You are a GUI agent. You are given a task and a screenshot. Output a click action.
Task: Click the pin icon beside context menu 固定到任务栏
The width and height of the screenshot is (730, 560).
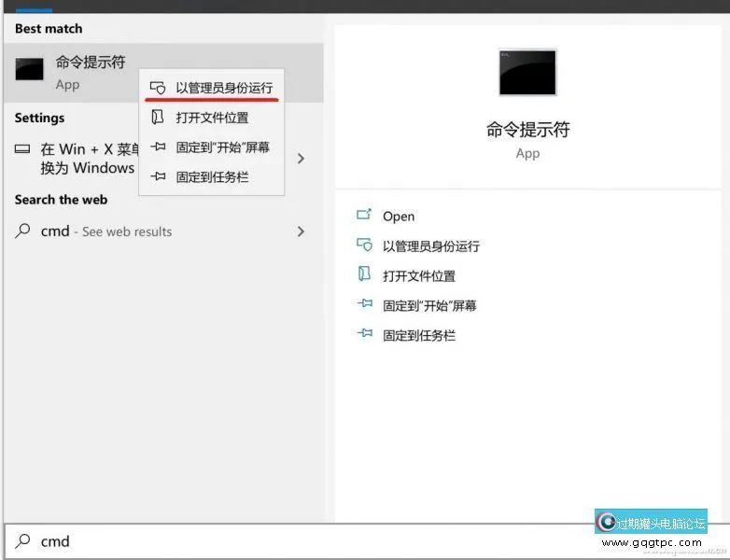tap(158, 176)
